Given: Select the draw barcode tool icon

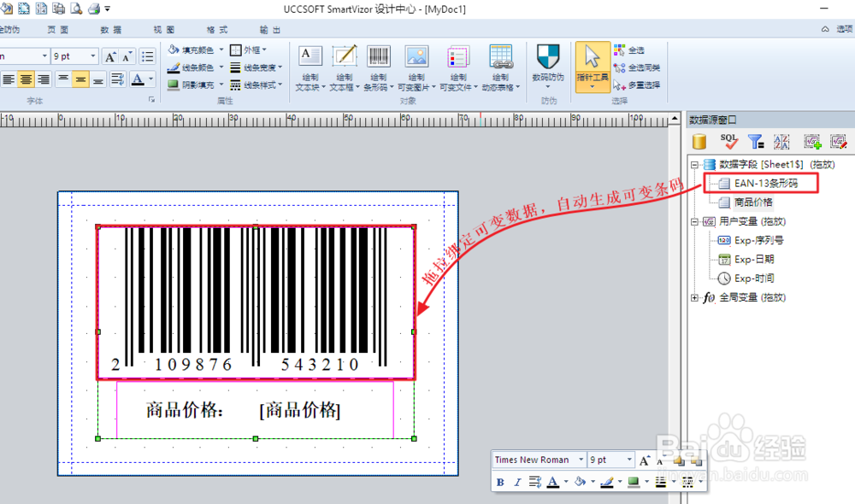Looking at the screenshot, I should 378,56.
